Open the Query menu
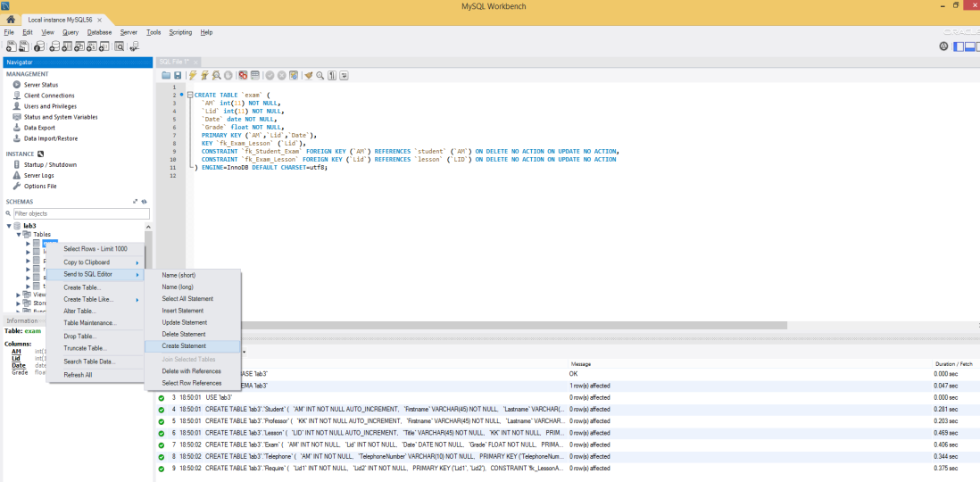 coord(71,32)
